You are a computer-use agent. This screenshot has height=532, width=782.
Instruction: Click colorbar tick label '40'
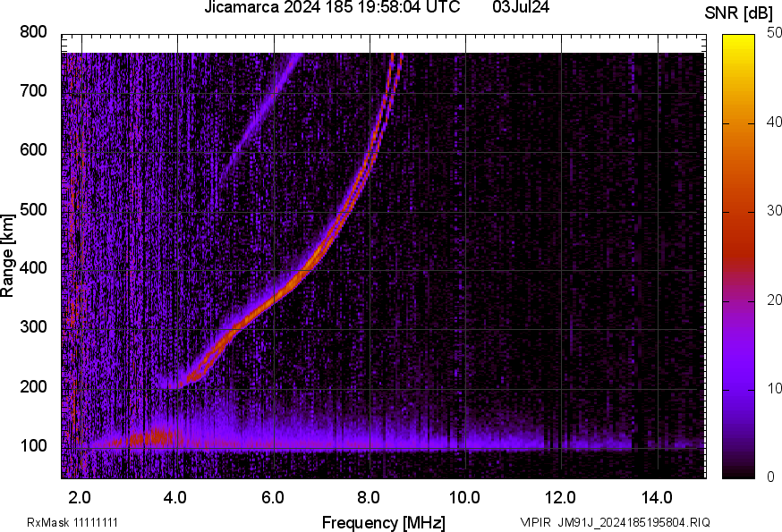tap(774, 122)
